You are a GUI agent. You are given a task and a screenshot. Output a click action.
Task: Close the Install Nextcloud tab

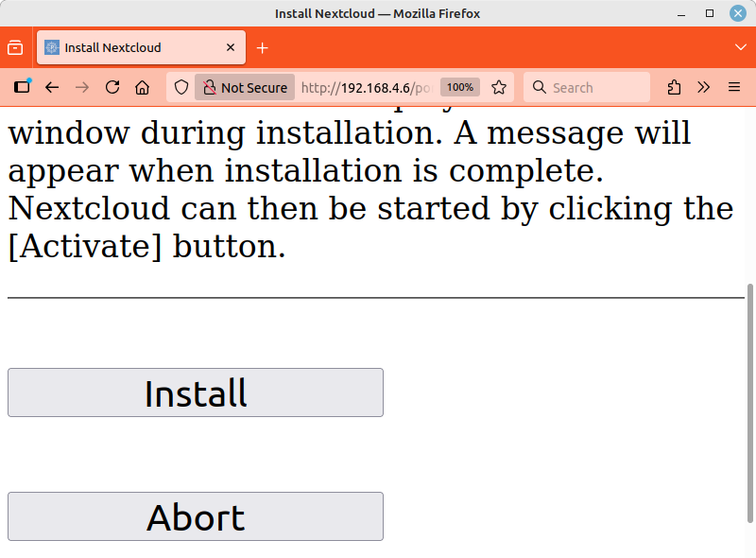(230, 47)
